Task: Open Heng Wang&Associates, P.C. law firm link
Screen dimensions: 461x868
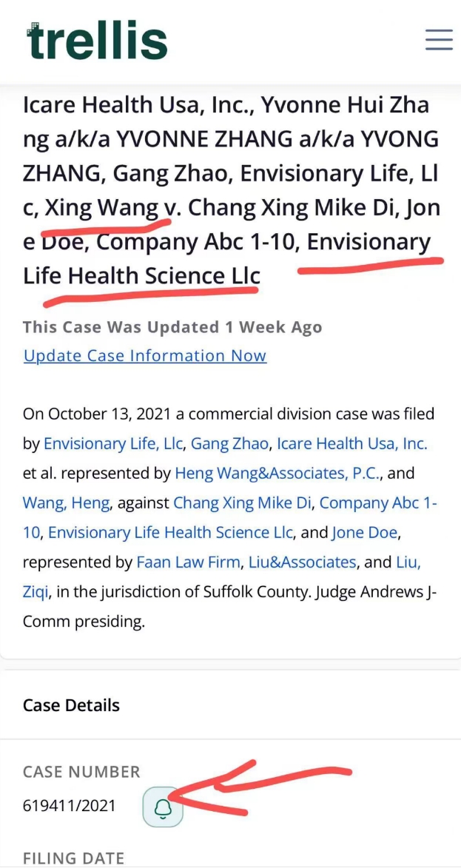Action: coord(280,474)
